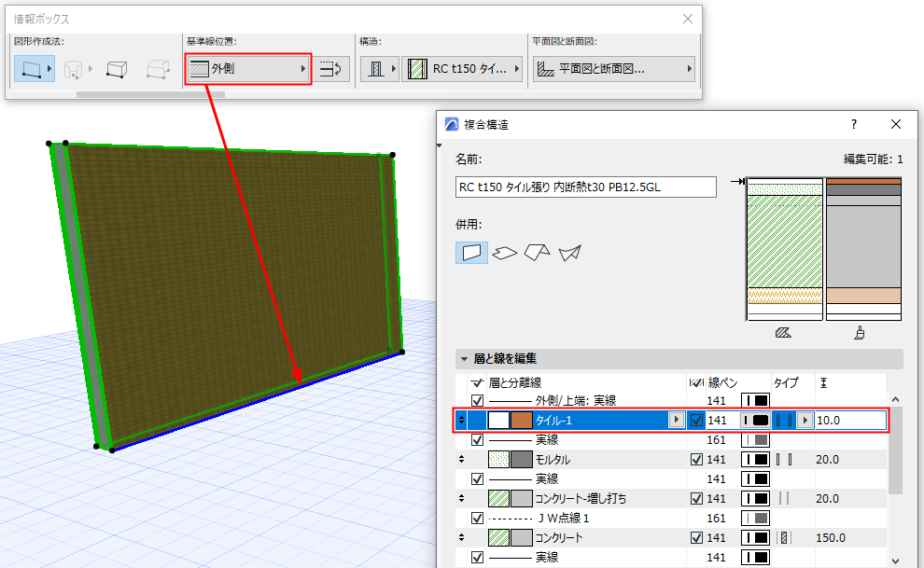Click the thickness column header icon
This screenshot has width=924, height=568.
824,383
